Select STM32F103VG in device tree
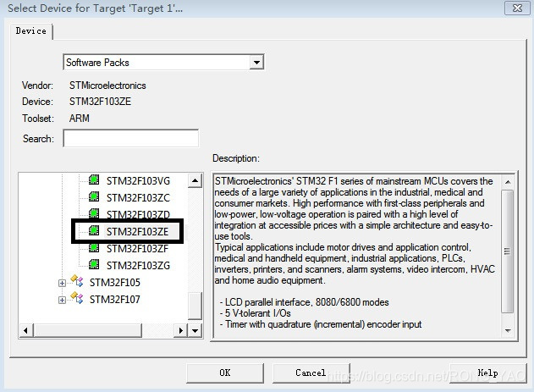 138,181
